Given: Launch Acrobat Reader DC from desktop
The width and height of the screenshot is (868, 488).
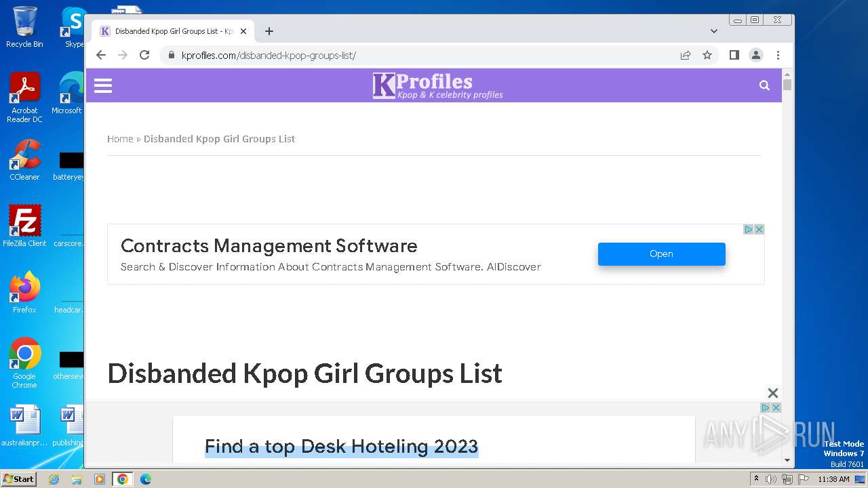Looking at the screenshot, I should coord(24,98).
